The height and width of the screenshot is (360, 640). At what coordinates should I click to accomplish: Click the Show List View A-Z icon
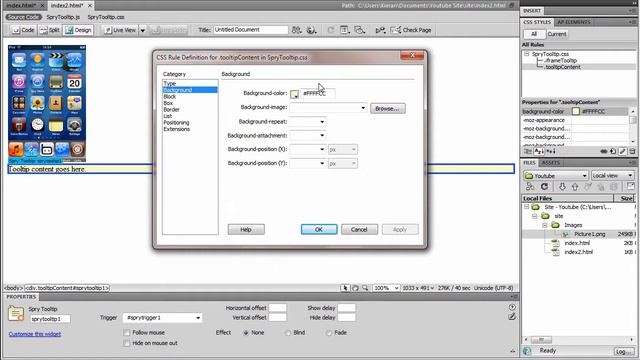[539, 151]
